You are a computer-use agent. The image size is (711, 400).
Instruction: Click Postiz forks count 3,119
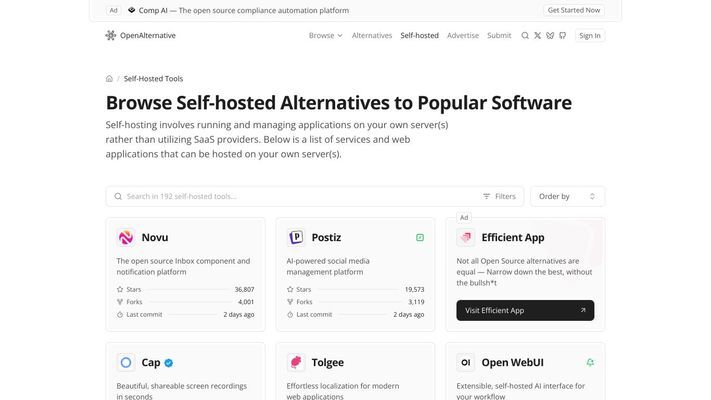[416, 302]
